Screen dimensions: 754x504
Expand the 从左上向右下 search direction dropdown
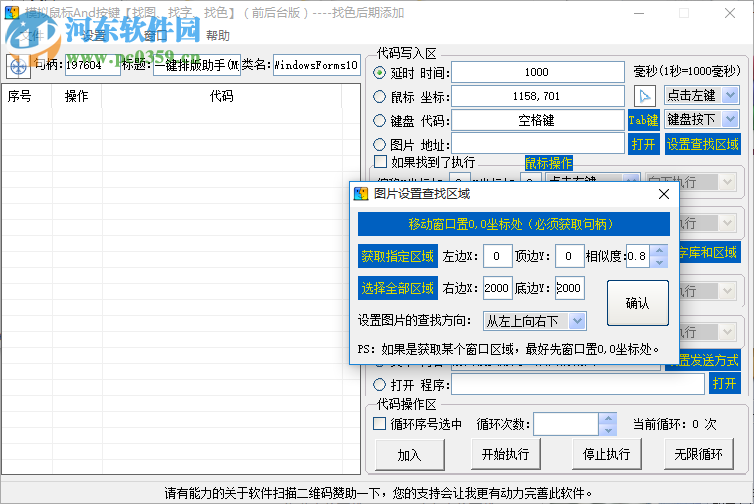tap(577, 321)
